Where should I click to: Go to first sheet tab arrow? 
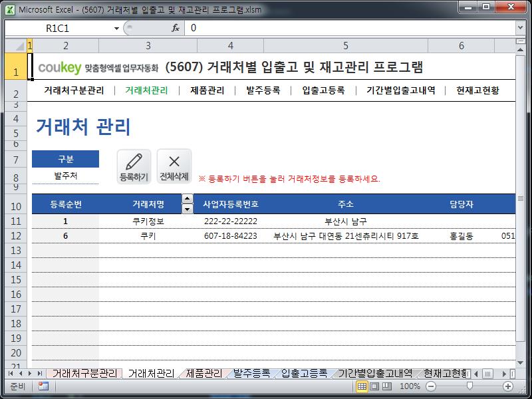click(11, 374)
